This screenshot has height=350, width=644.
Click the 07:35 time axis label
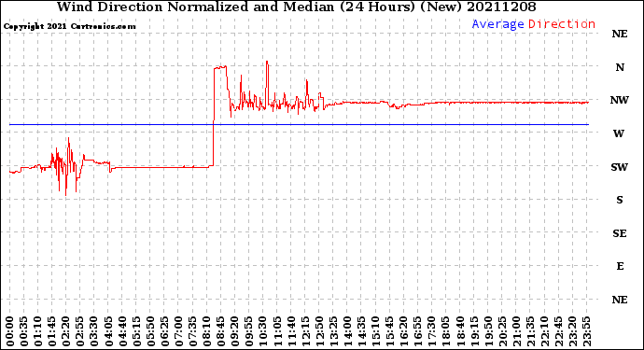[192, 331]
